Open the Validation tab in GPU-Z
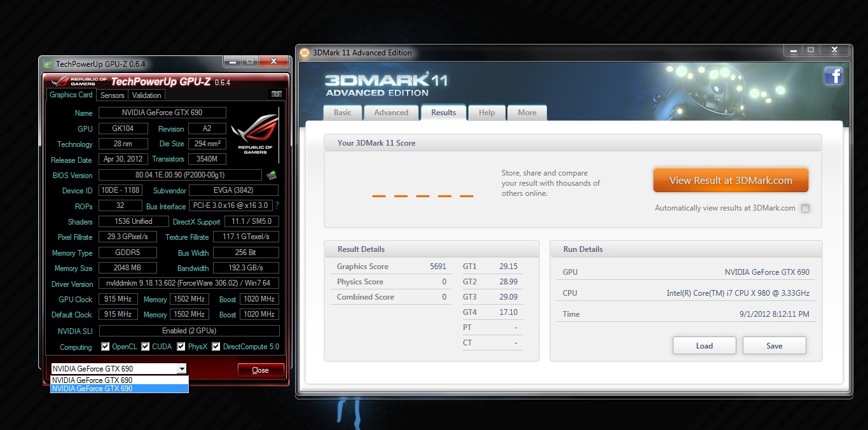The image size is (868, 430). 147,95
